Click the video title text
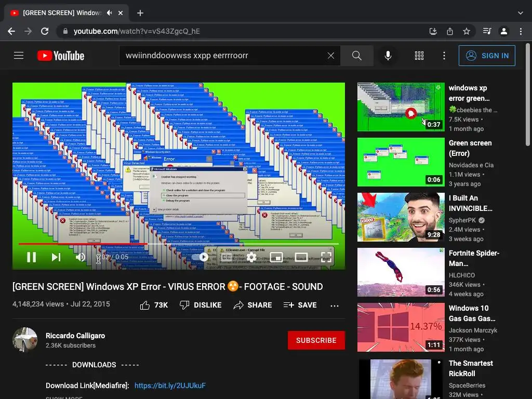Screen dimensions: 532x399 click(168, 287)
